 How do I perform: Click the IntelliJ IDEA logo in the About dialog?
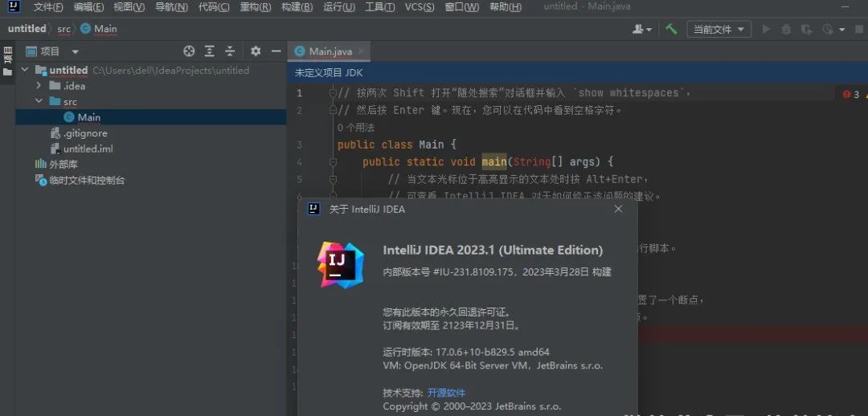click(x=341, y=264)
